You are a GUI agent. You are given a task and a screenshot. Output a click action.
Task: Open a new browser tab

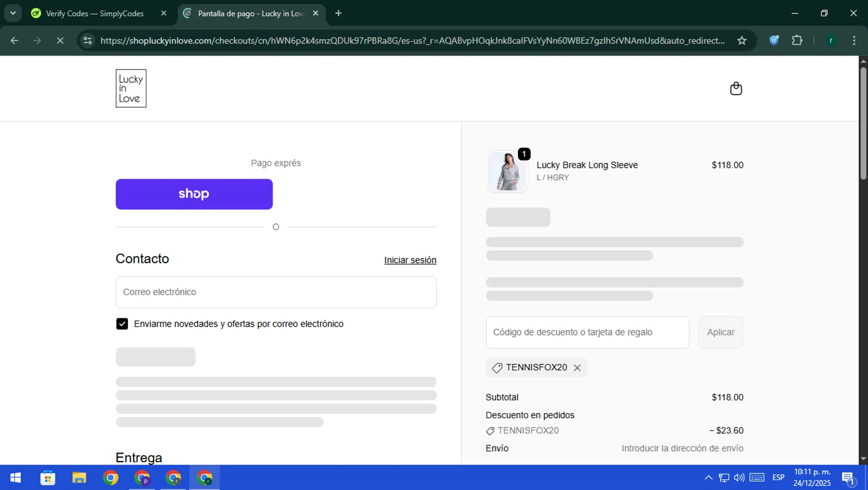(339, 13)
